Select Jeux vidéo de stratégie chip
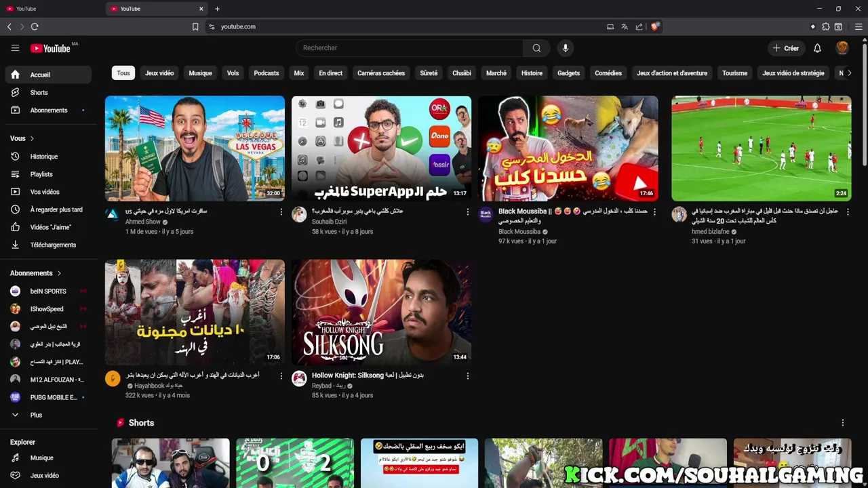The image size is (868, 488). click(793, 73)
